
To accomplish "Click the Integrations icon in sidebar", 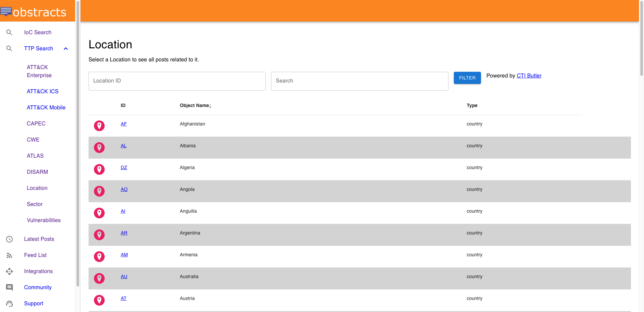I will (x=9, y=271).
